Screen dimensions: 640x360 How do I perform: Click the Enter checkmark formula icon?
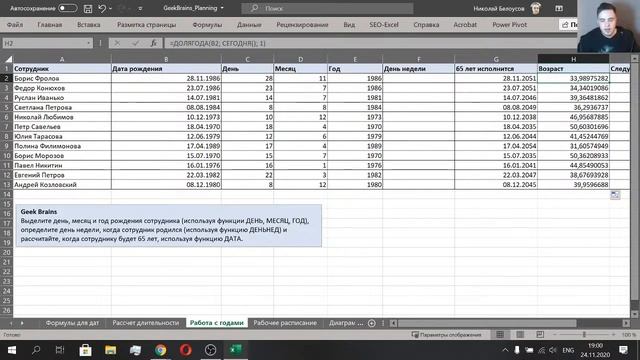point(136,43)
